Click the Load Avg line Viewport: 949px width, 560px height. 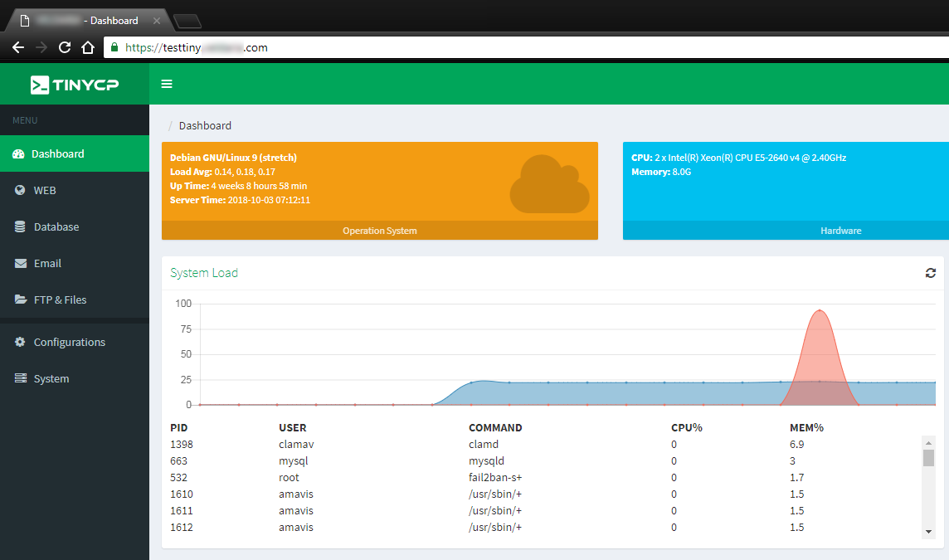(x=222, y=172)
